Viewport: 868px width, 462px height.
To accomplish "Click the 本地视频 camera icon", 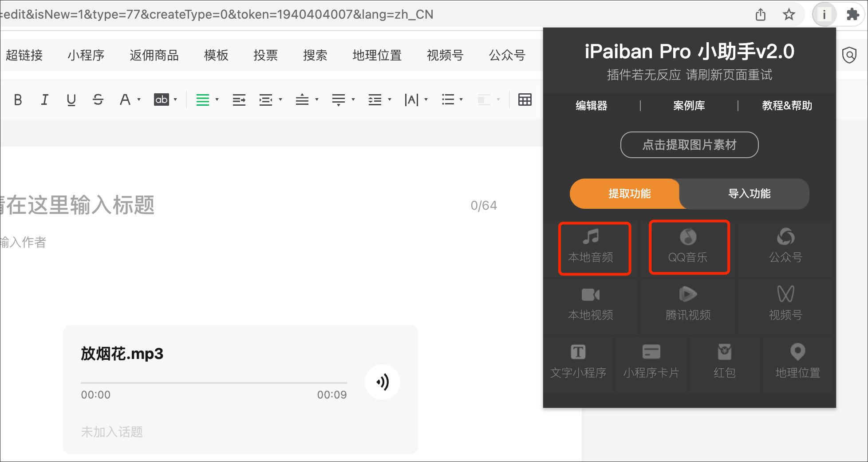I will pos(590,295).
